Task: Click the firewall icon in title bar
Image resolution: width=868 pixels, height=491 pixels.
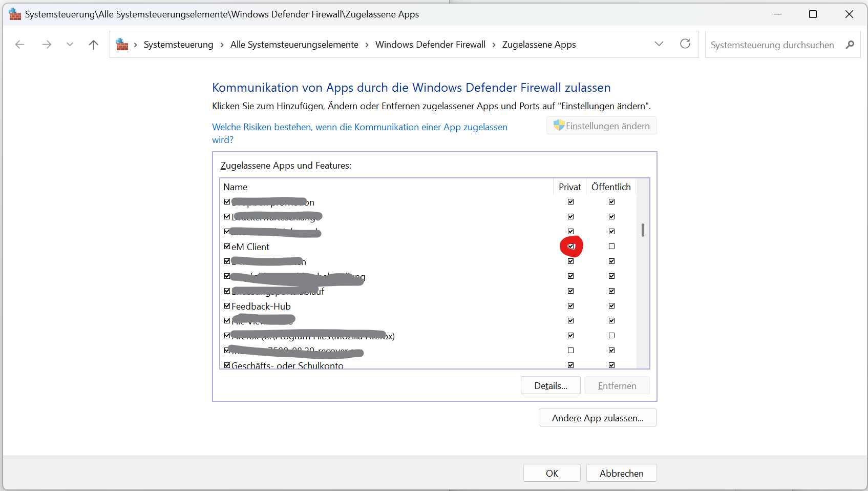Action: click(15, 14)
